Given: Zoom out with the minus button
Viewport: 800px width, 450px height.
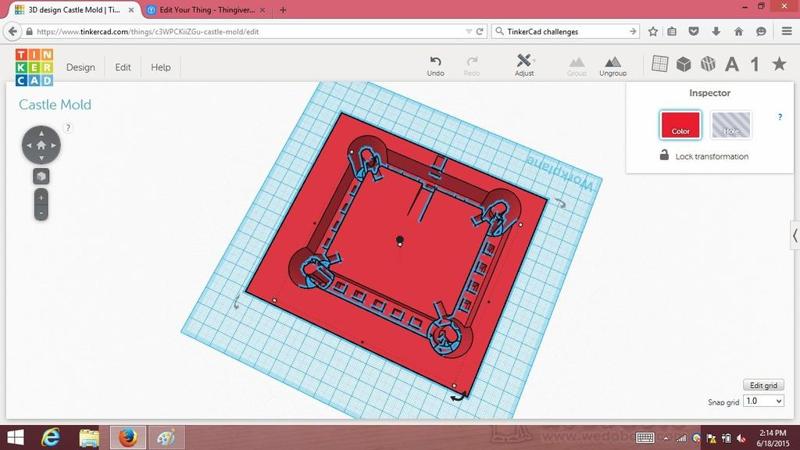Looking at the screenshot, I should click(x=41, y=213).
